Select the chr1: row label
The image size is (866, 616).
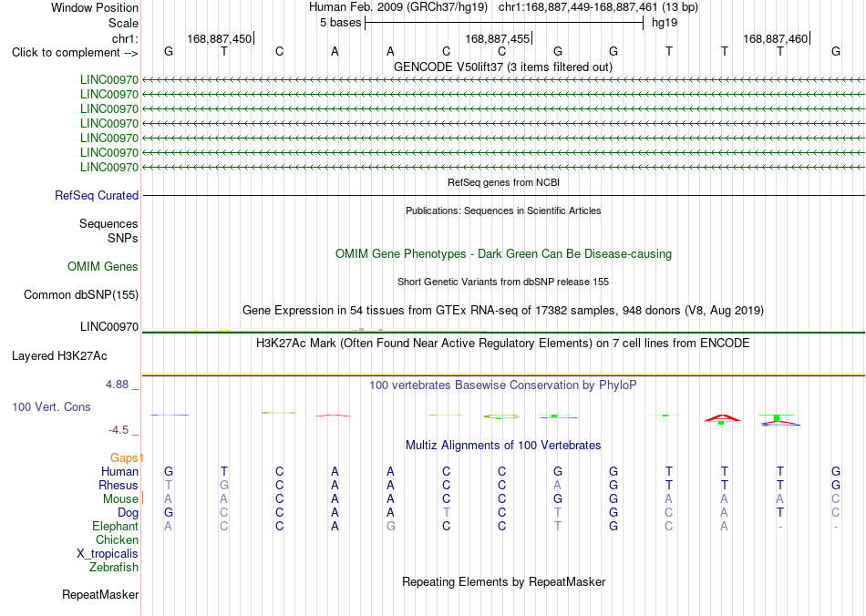125,38
